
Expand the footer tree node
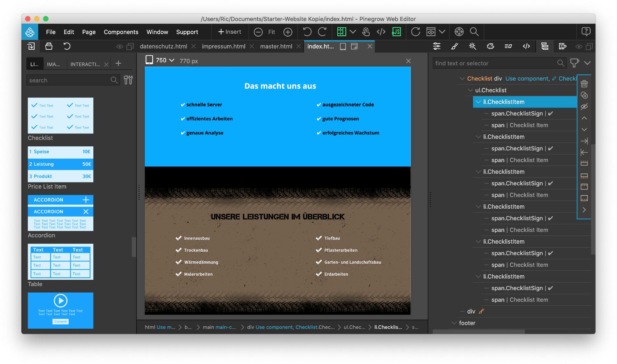pos(454,323)
